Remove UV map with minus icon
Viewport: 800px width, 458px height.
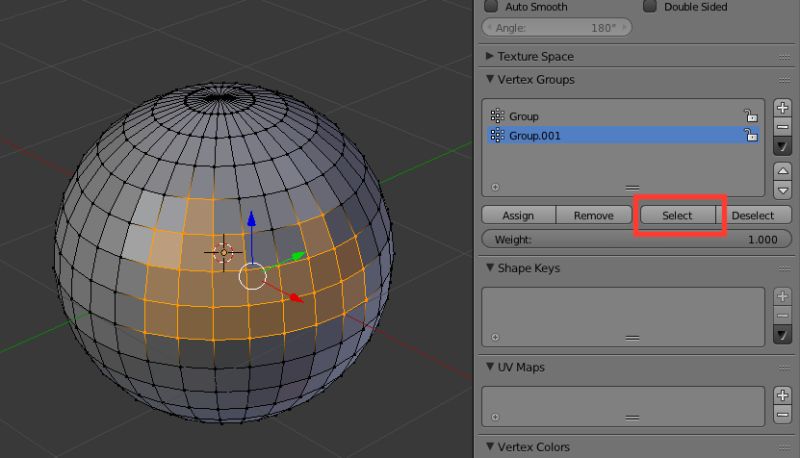[x=782, y=415]
